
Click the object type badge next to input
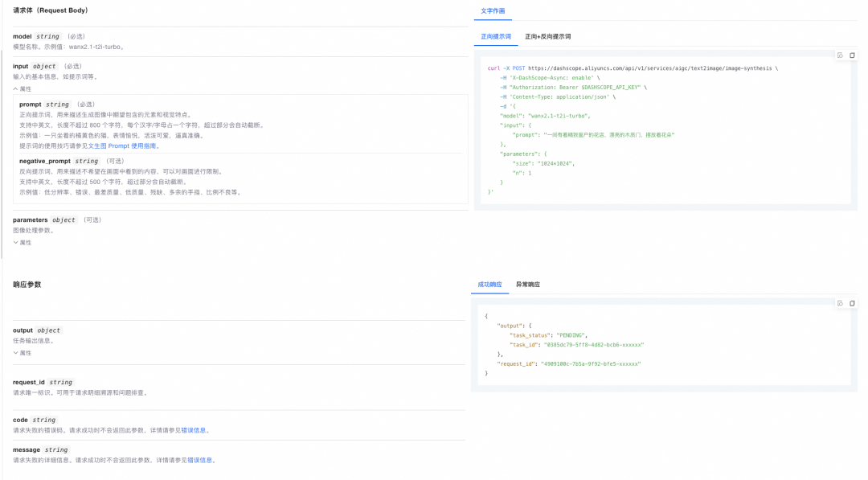(x=44, y=67)
